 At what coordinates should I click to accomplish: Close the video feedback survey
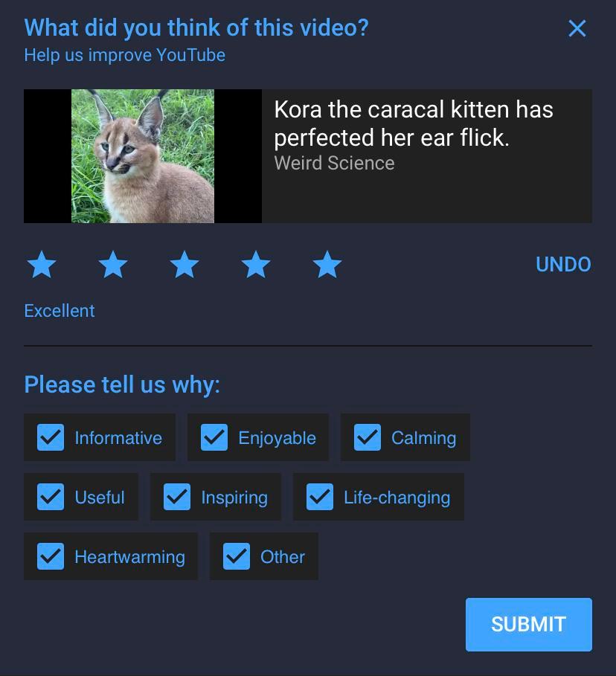[x=577, y=28]
